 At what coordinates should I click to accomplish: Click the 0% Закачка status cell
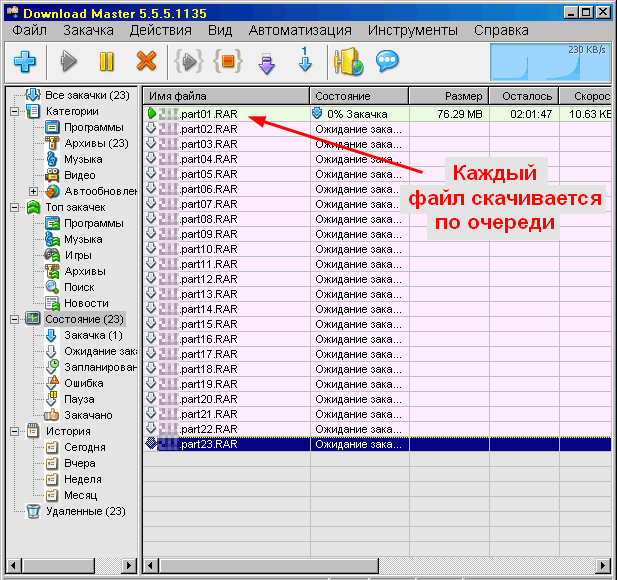tap(360, 114)
